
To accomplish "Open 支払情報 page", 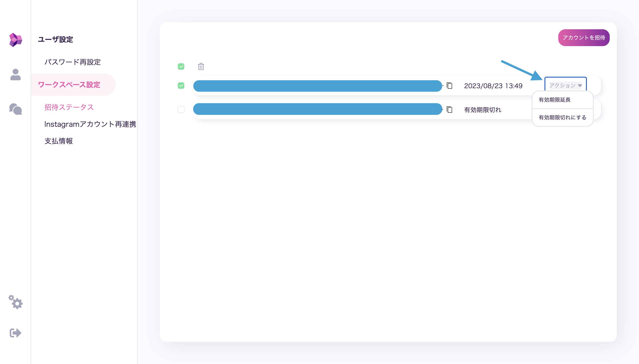I will click(x=59, y=141).
